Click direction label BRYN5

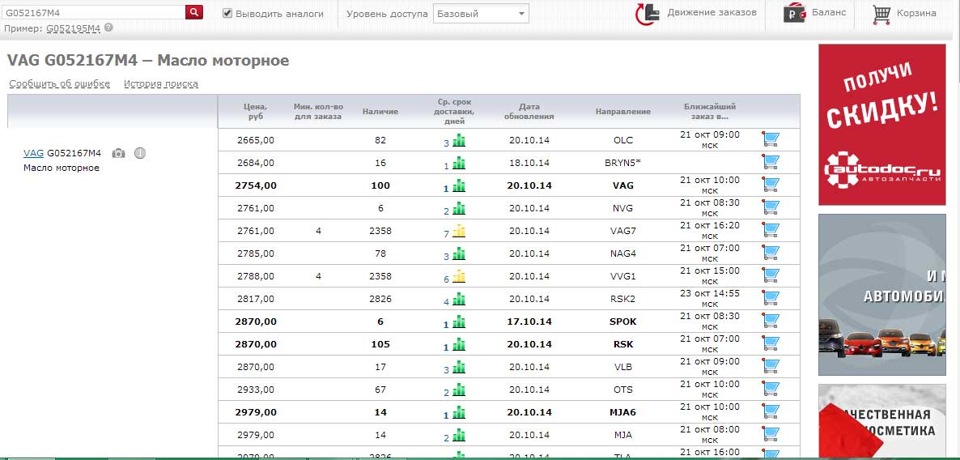623,163
